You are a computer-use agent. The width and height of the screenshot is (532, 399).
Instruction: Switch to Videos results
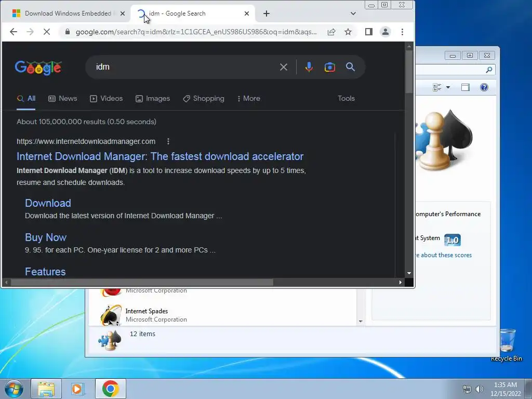[106, 99]
